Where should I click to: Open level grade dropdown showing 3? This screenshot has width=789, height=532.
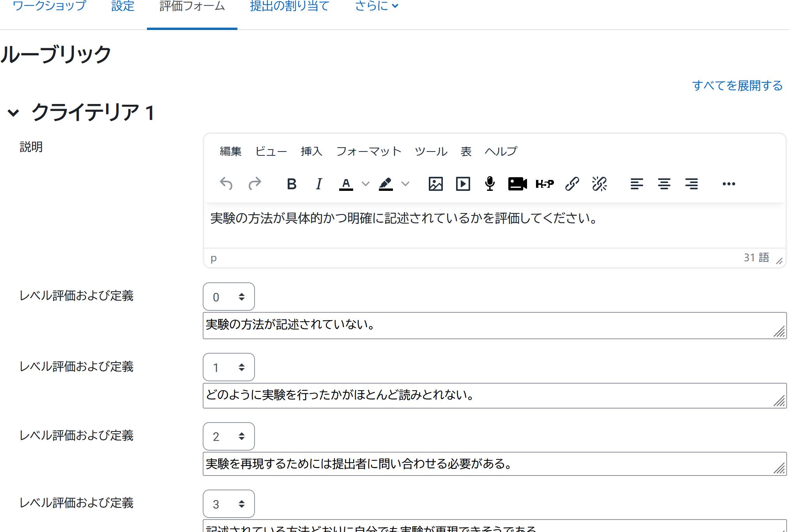[x=229, y=504]
